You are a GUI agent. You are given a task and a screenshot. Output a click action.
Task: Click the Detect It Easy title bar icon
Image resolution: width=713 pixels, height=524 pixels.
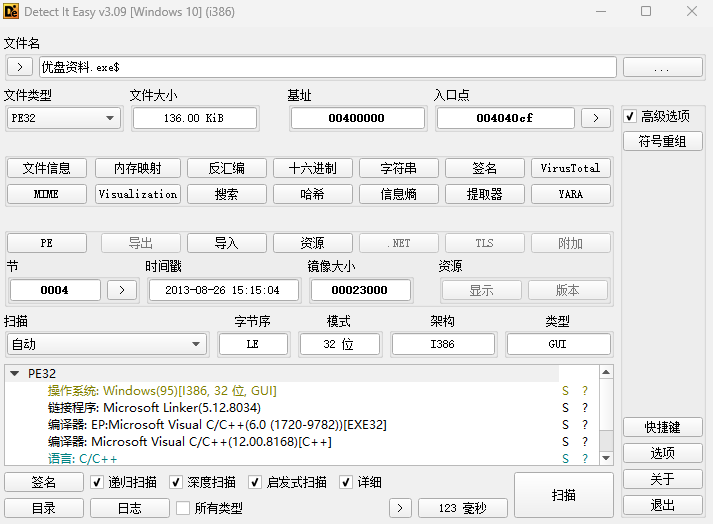(12, 11)
